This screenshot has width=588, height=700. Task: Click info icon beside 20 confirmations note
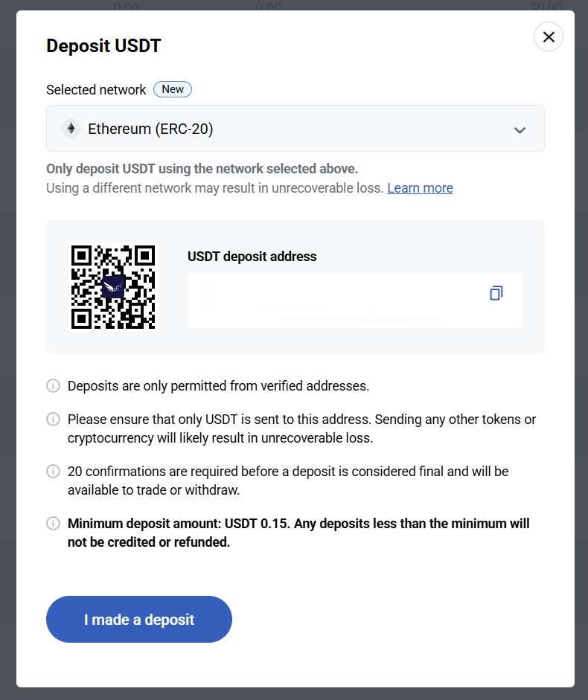(53, 472)
